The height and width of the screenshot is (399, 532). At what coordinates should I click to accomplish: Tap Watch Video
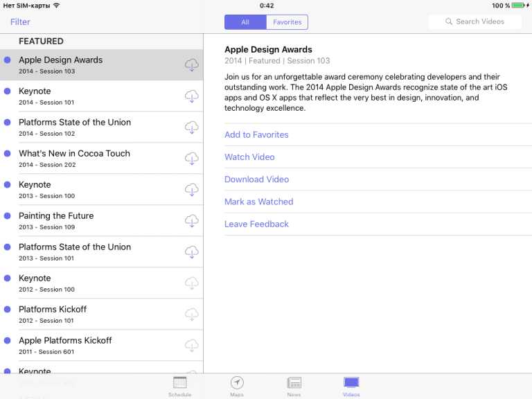tap(249, 157)
